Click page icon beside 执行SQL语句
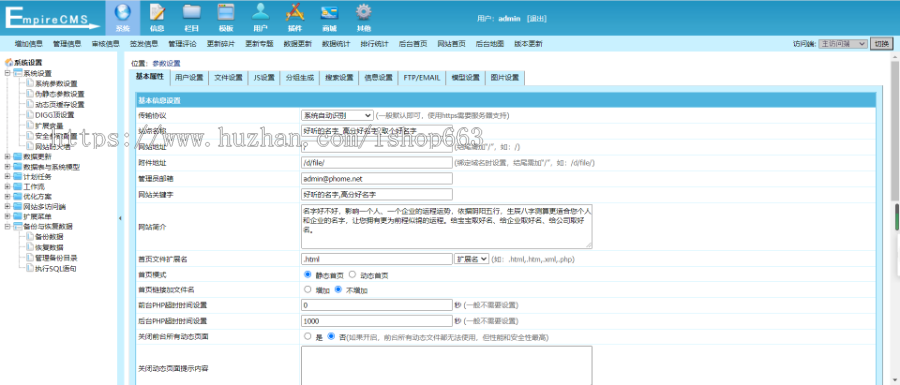 click(x=30, y=268)
